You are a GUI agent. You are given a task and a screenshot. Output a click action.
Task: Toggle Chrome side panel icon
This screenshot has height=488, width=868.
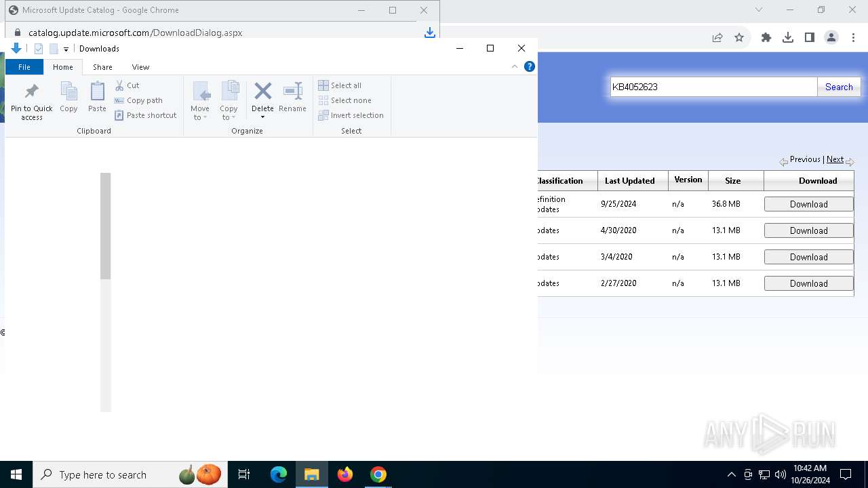pos(810,38)
